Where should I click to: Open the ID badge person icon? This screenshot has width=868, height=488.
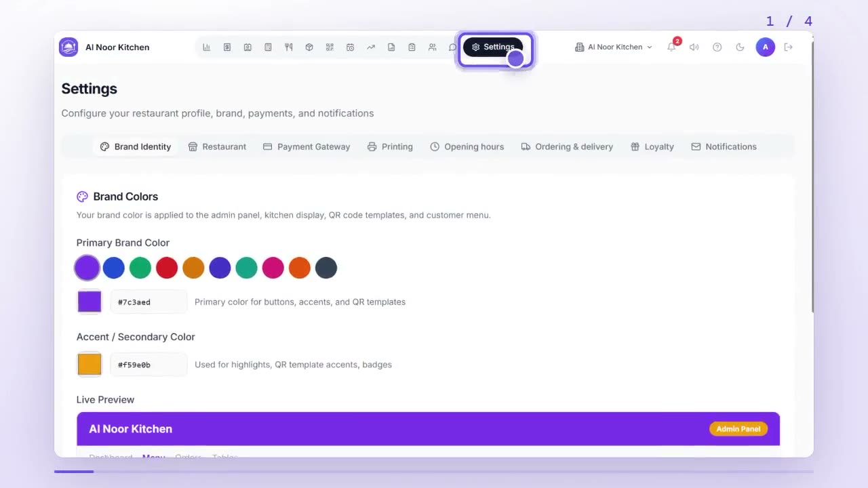click(x=248, y=47)
